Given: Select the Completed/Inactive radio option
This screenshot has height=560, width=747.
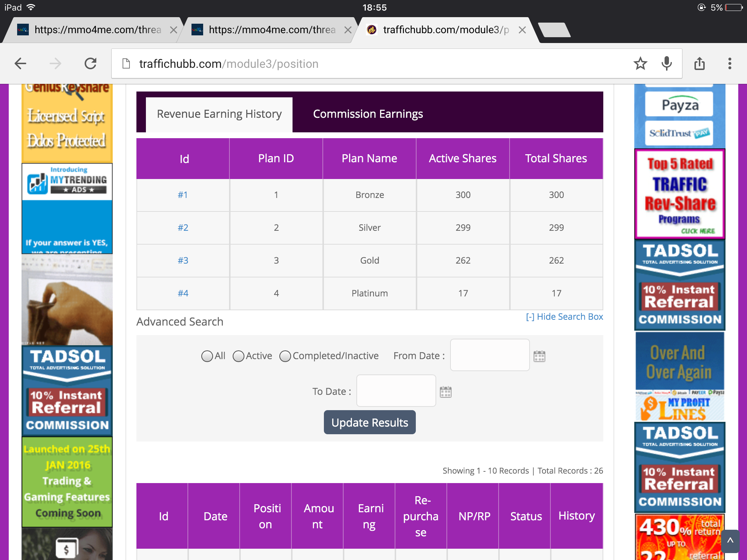Looking at the screenshot, I should [285, 356].
